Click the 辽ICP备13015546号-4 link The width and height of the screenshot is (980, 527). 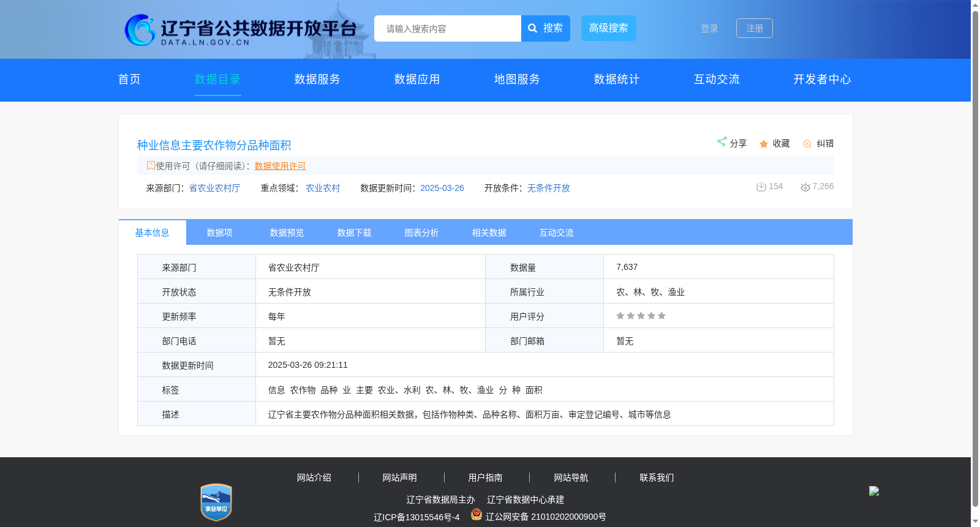pyautogui.click(x=417, y=517)
